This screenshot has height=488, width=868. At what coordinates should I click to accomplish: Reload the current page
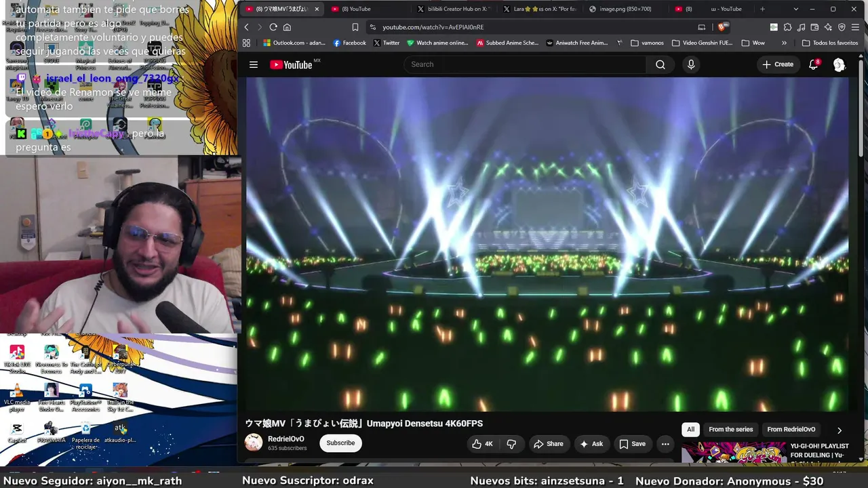[x=273, y=27]
